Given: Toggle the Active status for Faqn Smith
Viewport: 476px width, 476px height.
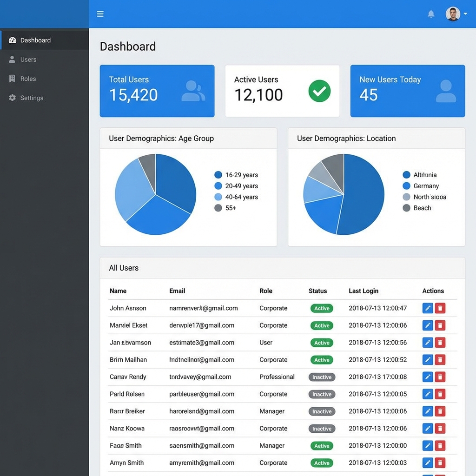Looking at the screenshot, I should click(x=322, y=445).
